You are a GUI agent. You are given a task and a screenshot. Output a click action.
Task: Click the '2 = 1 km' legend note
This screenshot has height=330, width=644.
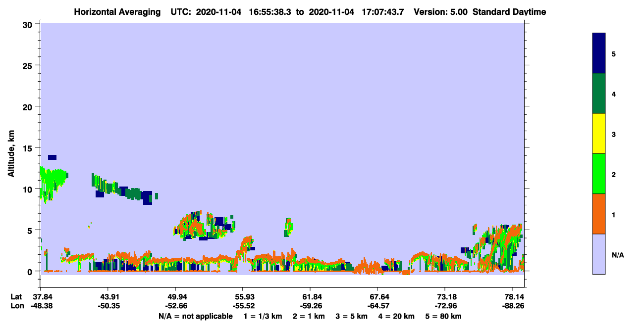coord(309,316)
